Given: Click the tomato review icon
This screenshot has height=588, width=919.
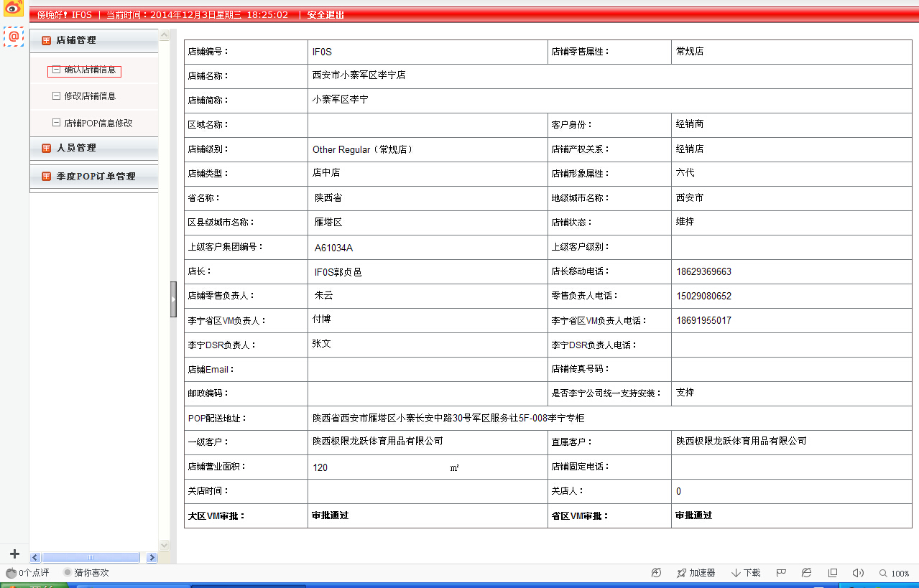Looking at the screenshot, I should point(11,573).
